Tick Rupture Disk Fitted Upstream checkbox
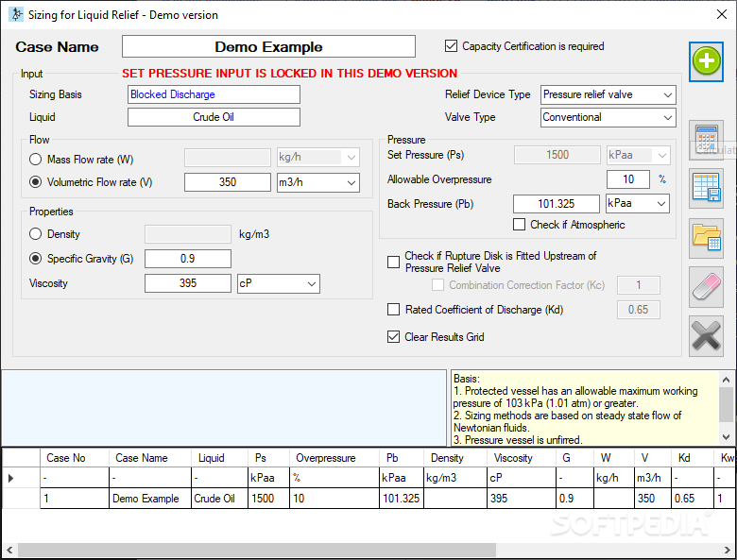This screenshot has width=737, height=560. coord(393,262)
